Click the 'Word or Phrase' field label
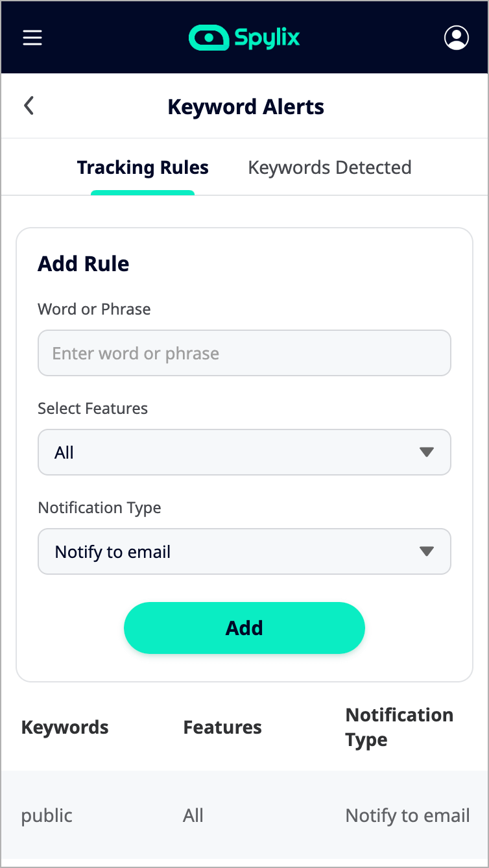 (94, 309)
